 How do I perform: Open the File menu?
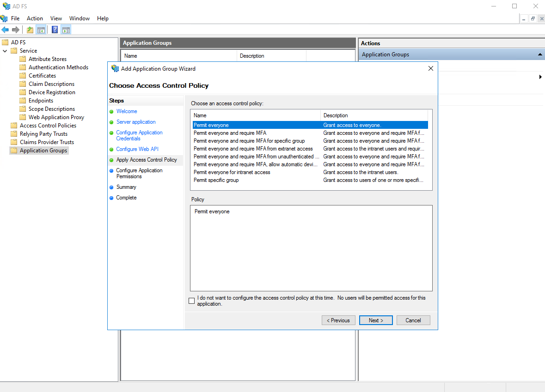[x=15, y=18]
